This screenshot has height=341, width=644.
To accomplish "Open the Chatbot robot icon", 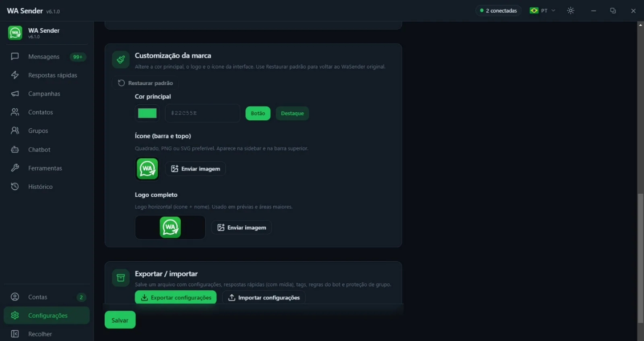I will [x=15, y=149].
